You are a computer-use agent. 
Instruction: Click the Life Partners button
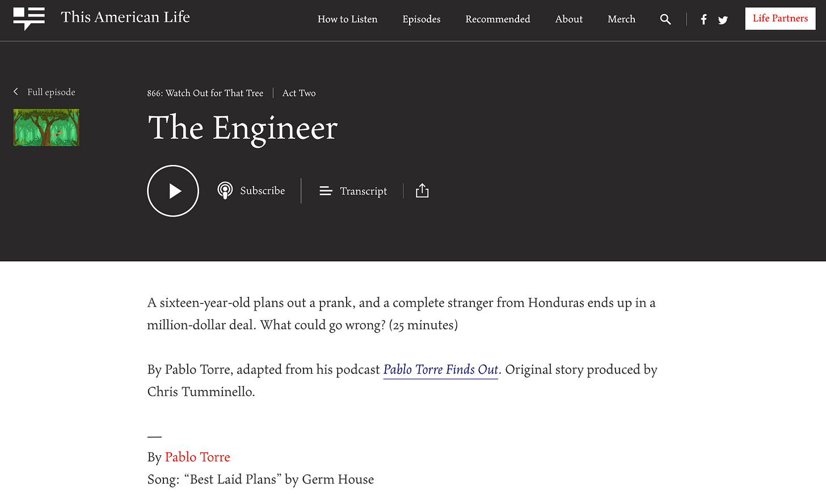coord(780,19)
